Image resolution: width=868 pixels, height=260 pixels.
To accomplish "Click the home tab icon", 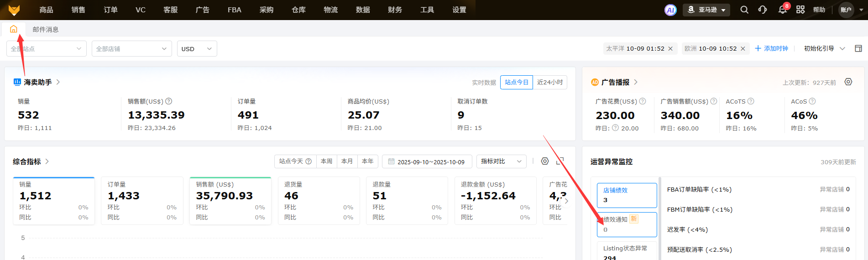I will [14, 29].
